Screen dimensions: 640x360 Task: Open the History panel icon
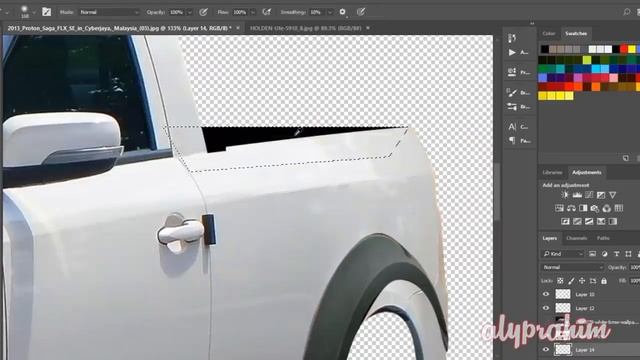pos(512,38)
